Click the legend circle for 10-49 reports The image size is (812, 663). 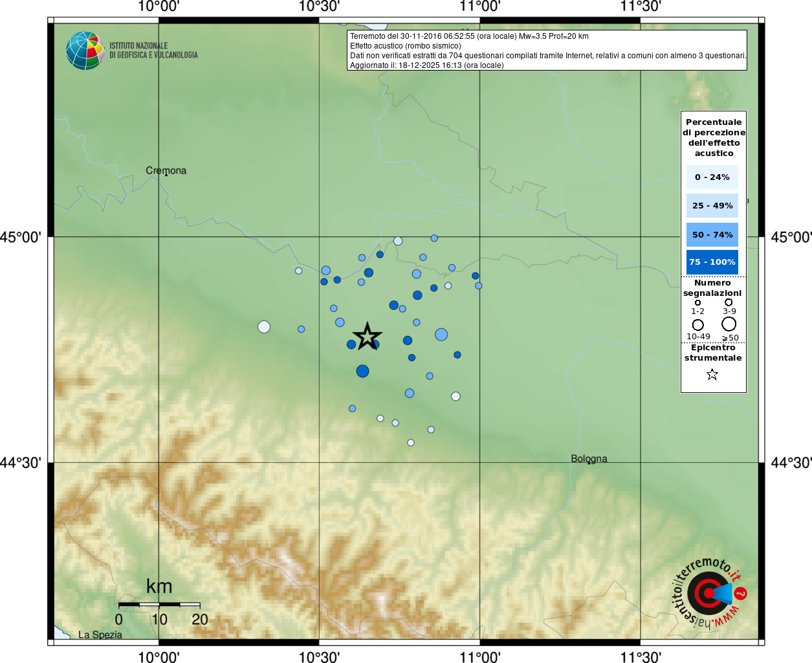698,325
